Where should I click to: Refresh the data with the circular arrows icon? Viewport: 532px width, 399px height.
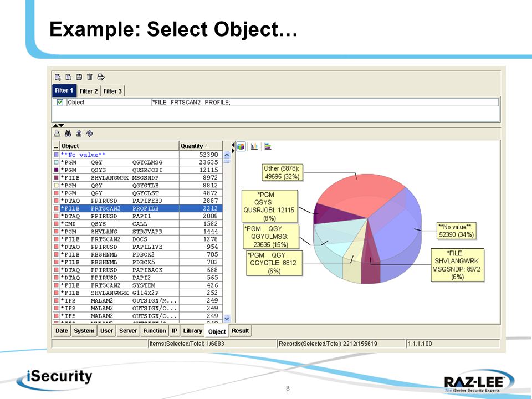pos(90,134)
